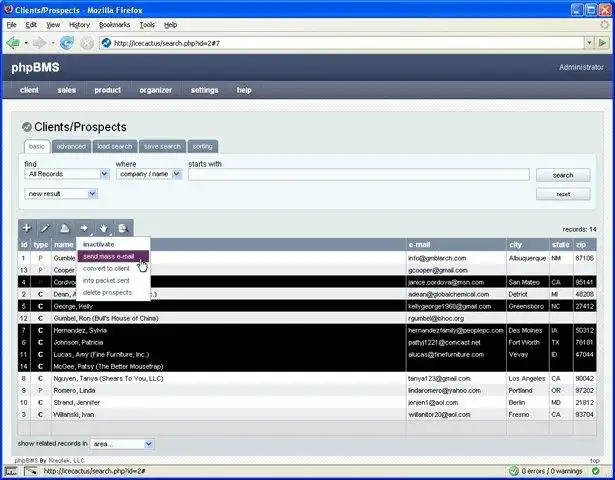Open the client navigation menu
The width and height of the screenshot is (615, 480).
pos(29,90)
